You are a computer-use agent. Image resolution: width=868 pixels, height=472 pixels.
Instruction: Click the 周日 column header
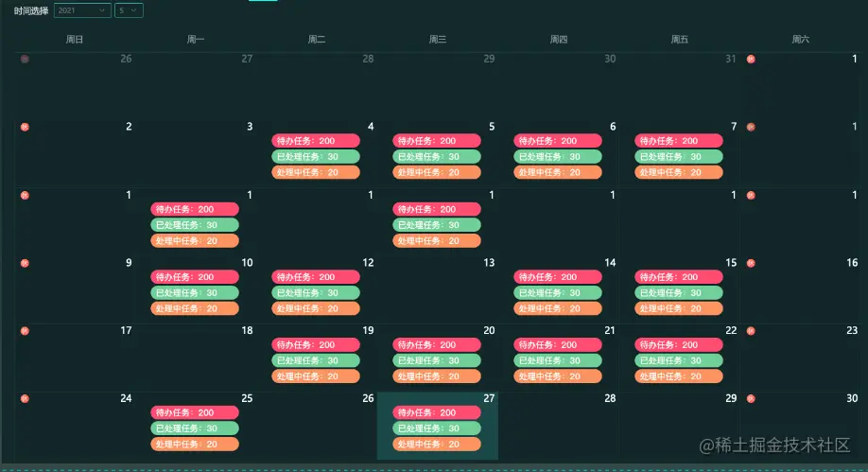pyautogui.click(x=75, y=40)
